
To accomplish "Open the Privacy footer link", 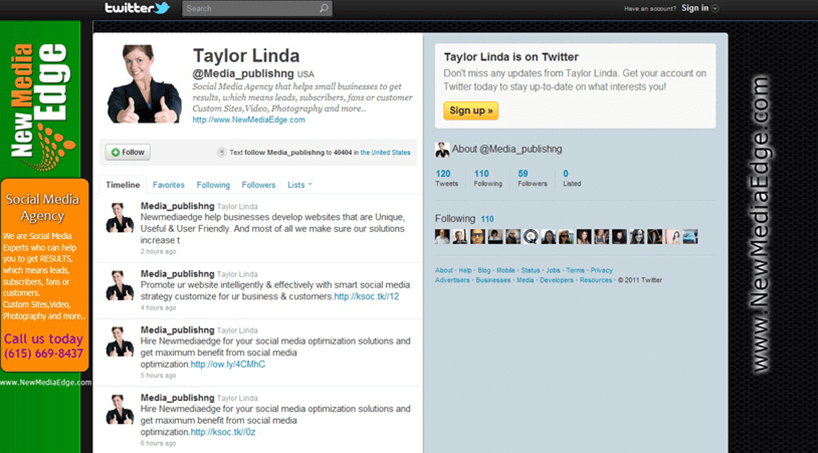I will click(x=602, y=270).
